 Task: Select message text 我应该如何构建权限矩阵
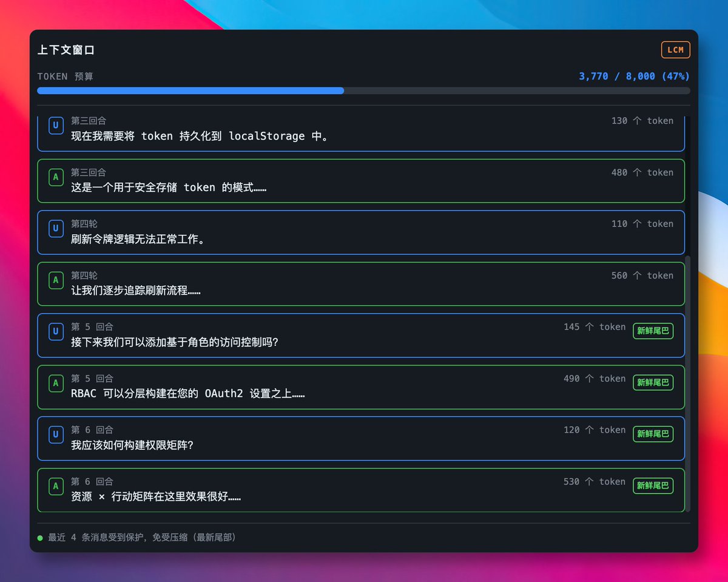point(132,445)
